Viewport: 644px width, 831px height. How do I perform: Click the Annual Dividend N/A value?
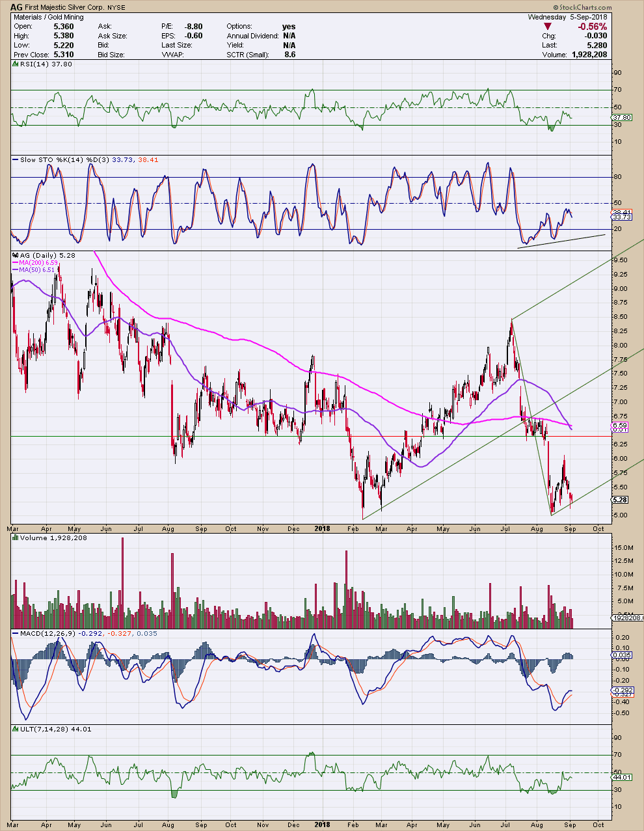click(289, 36)
